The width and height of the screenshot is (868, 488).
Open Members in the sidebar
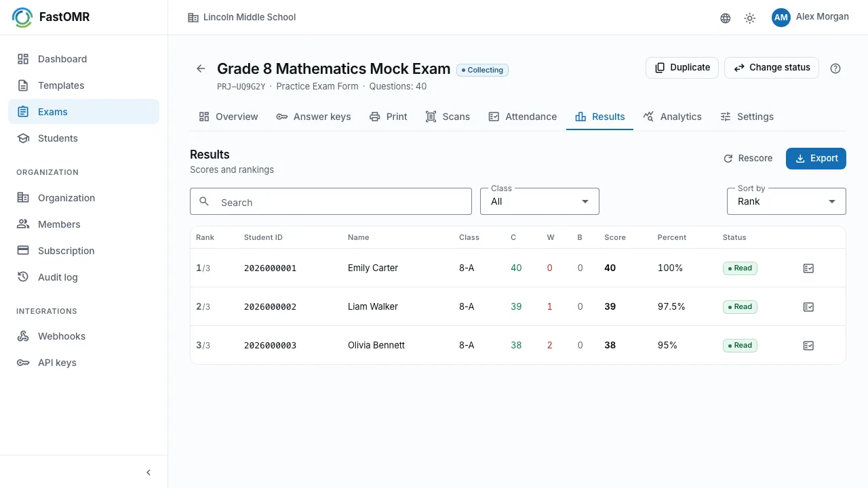click(x=84, y=224)
